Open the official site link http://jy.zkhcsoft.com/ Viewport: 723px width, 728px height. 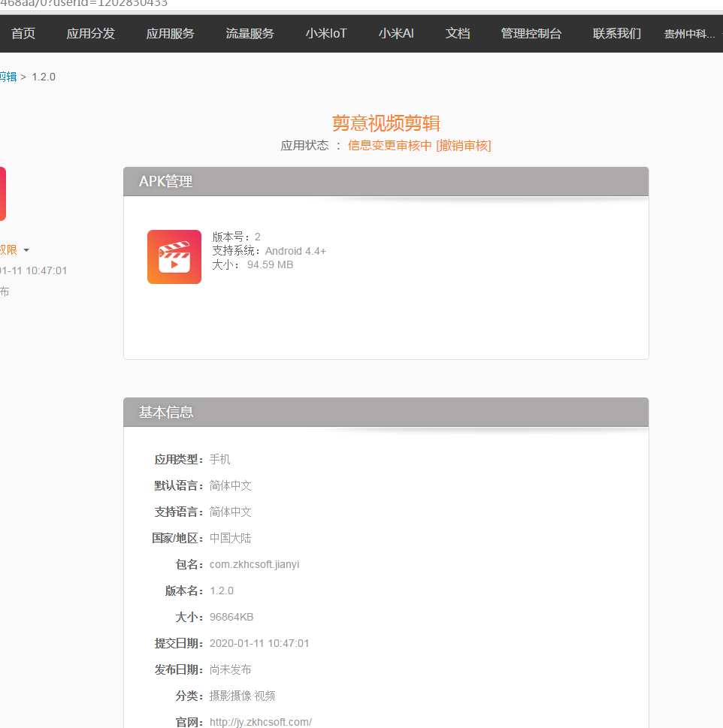261,722
